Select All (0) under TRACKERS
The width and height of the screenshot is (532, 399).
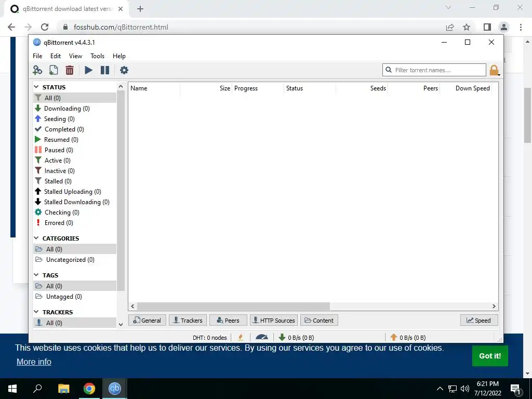click(x=75, y=323)
